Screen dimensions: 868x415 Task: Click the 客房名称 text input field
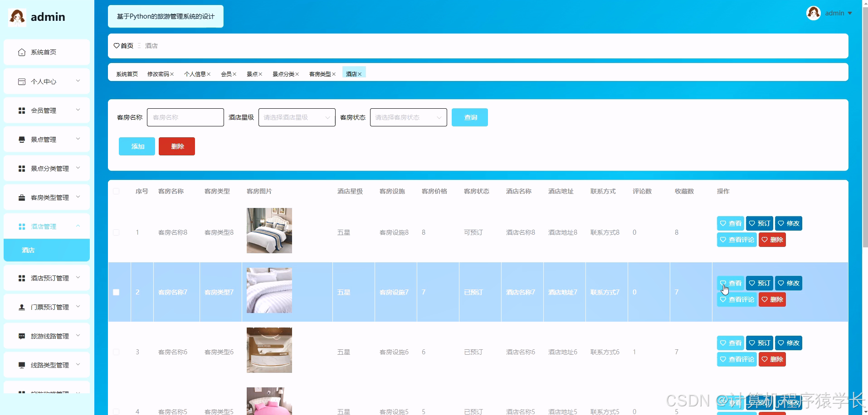click(x=185, y=117)
